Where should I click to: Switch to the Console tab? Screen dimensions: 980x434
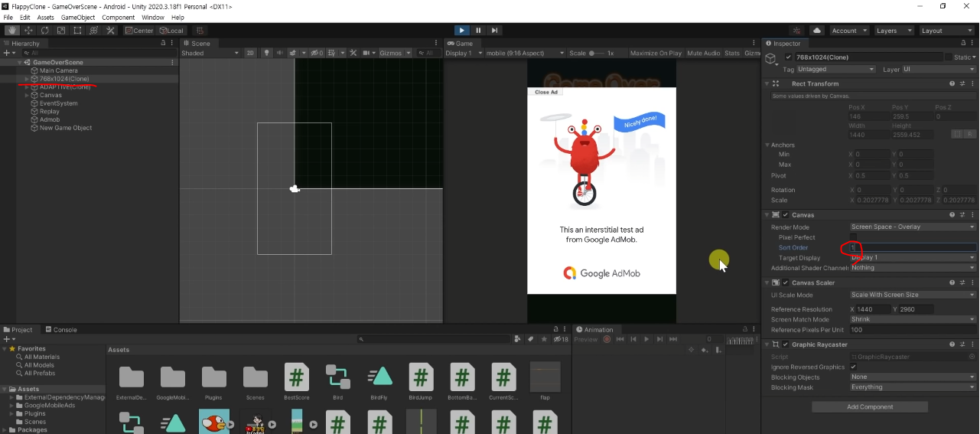tap(60, 330)
